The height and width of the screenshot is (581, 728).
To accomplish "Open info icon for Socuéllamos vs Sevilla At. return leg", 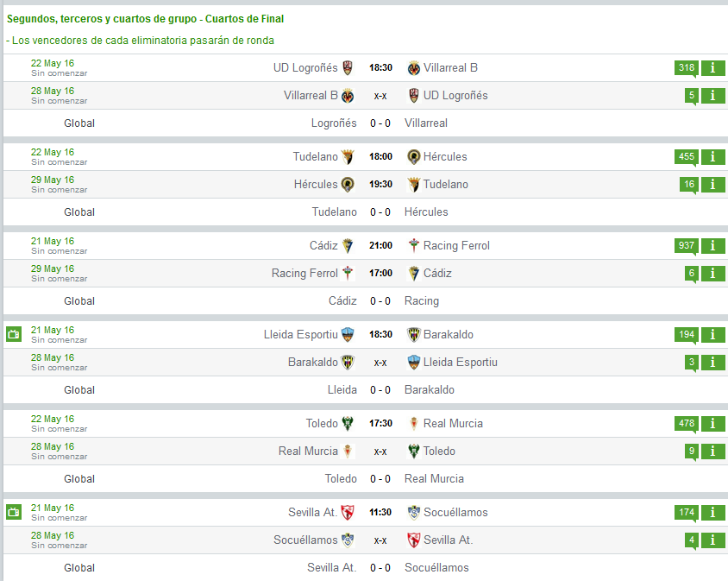I will click(x=712, y=540).
